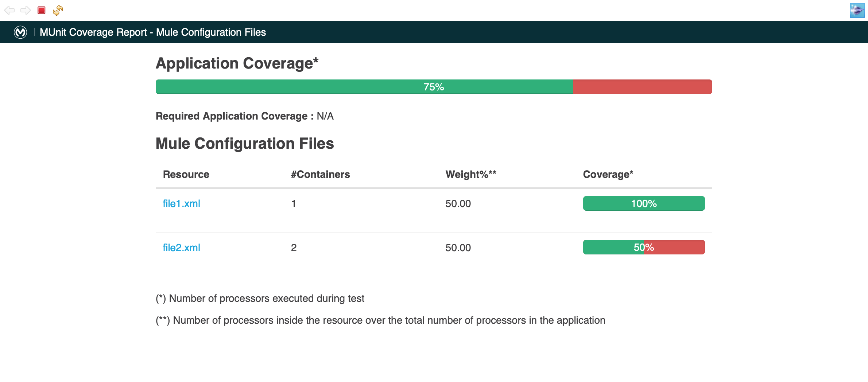Click the Required Application Coverage N/A value

[325, 116]
